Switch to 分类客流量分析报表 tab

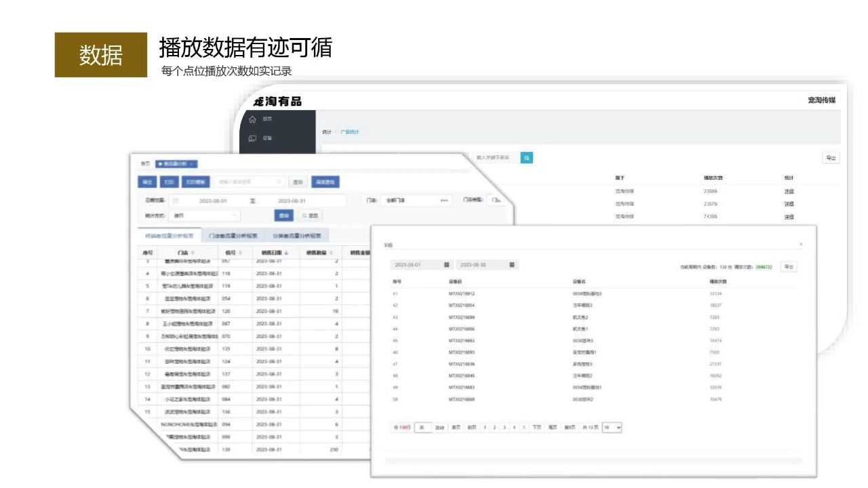pyautogui.click(x=298, y=236)
